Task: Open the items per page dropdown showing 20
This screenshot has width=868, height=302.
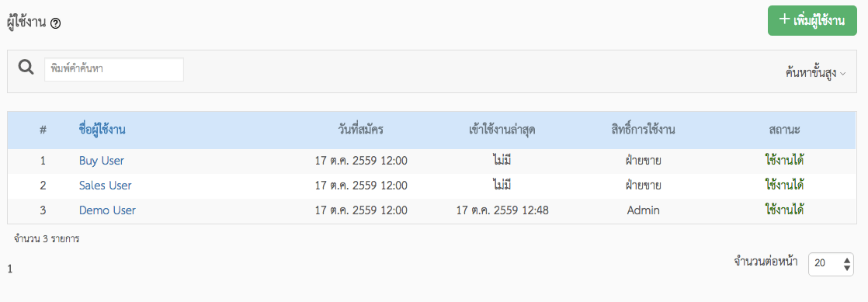Action: point(832,265)
